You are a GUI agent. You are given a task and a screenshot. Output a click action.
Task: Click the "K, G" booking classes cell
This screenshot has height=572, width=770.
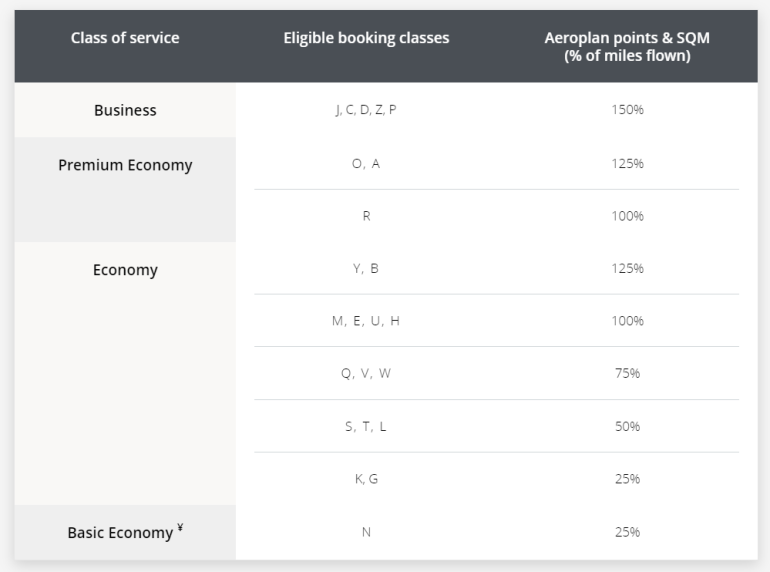tap(366, 479)
